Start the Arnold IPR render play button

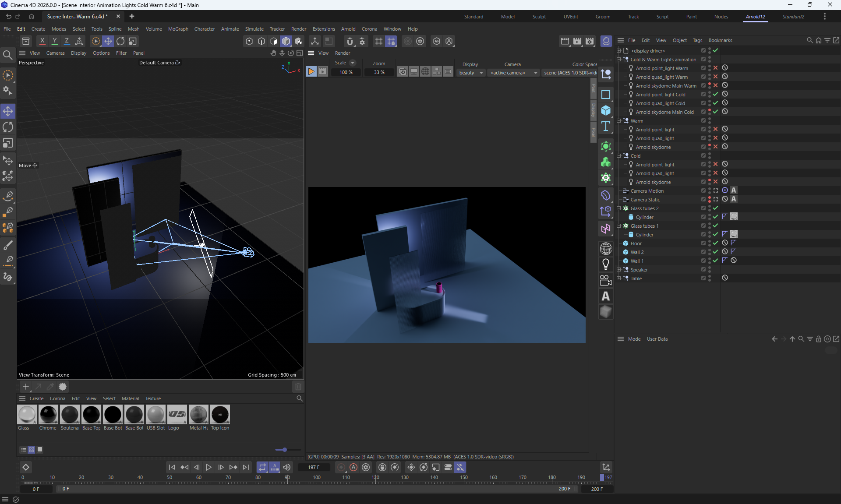311,72
